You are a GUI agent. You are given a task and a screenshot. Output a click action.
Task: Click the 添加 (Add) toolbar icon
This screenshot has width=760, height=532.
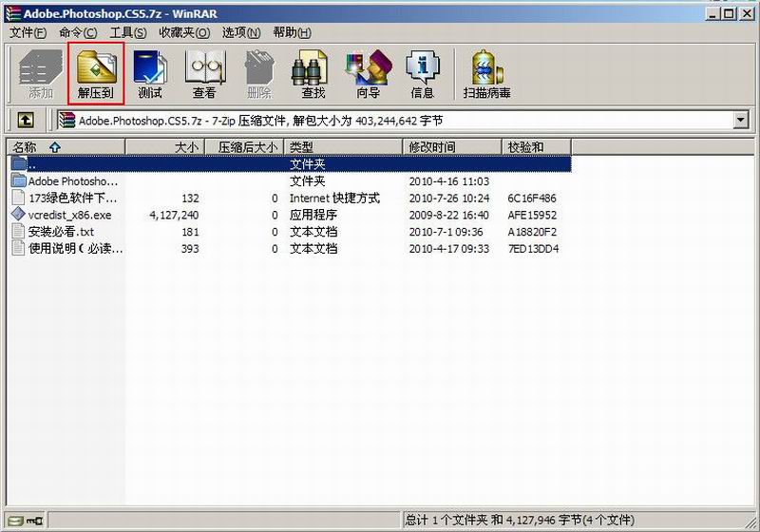[x=41, y=74]
